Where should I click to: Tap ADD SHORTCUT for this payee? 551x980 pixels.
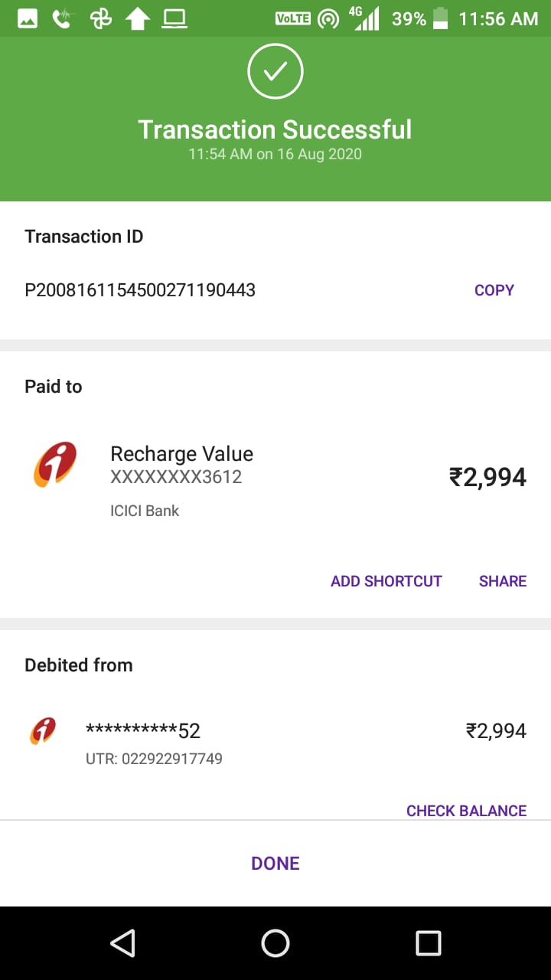pyautogui.click(x=386, y=581)
